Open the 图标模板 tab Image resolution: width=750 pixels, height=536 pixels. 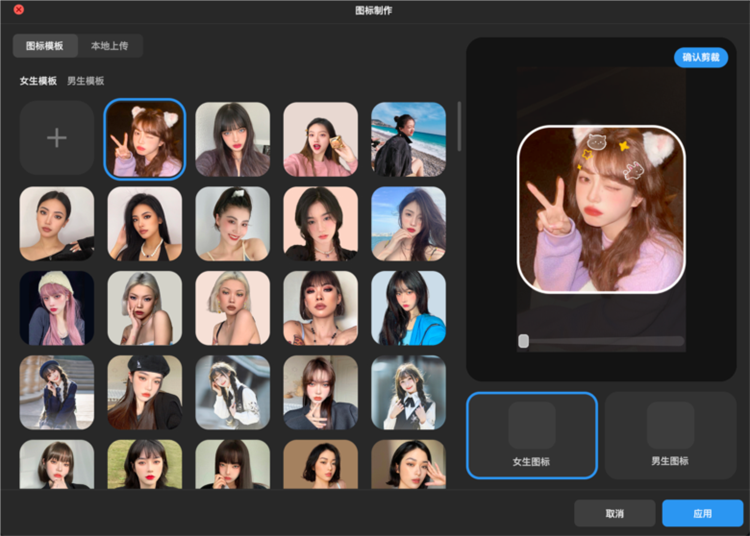(x=44, y=46)
